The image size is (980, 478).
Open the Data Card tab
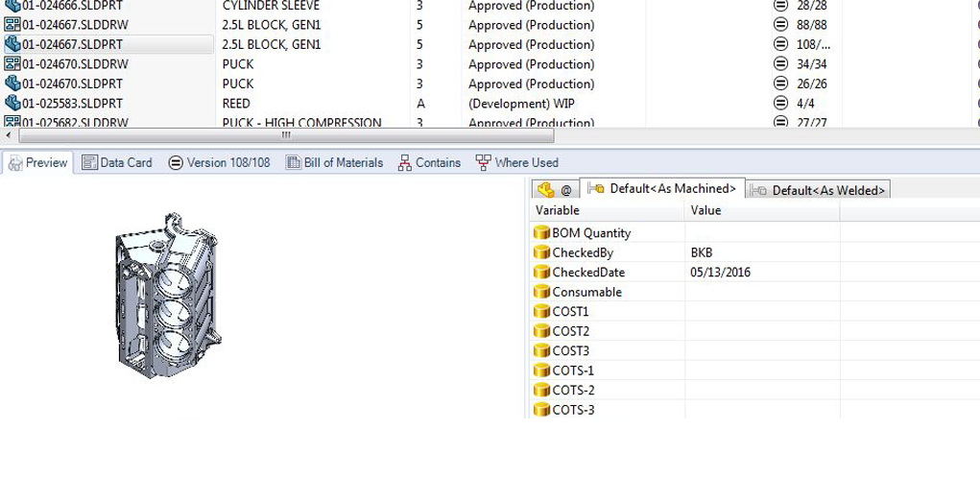pyautogui.click(x=117, y=162)
